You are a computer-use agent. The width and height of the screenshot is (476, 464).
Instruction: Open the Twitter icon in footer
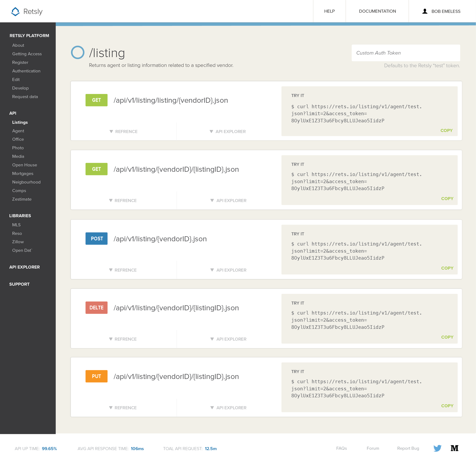pyautogui.click(x=437, y=448)
